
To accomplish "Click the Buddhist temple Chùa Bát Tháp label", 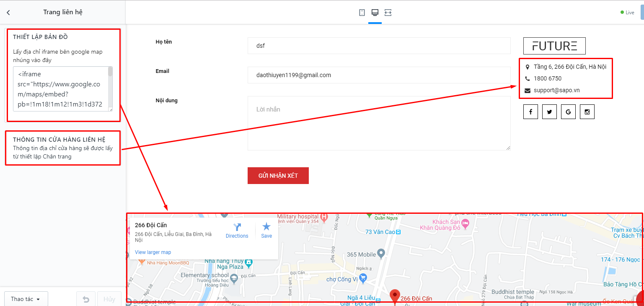I will [512, 295].
